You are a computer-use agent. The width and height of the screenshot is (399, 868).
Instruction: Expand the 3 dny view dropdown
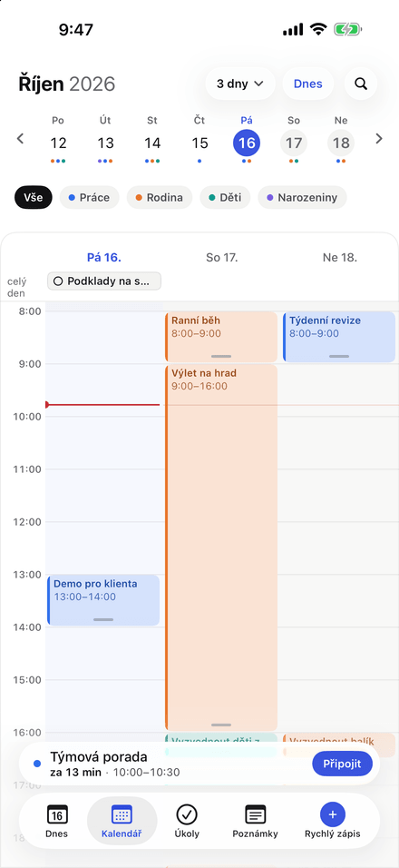(x=239, y=84)
